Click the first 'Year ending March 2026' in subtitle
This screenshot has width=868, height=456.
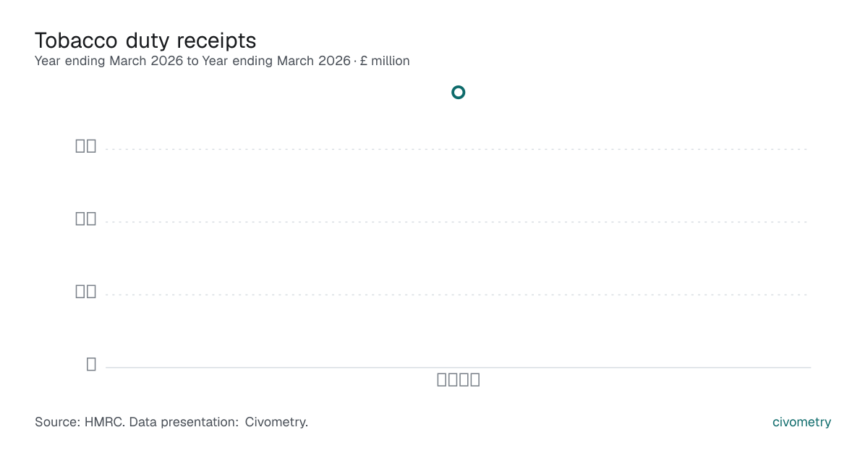coord(109,61)
